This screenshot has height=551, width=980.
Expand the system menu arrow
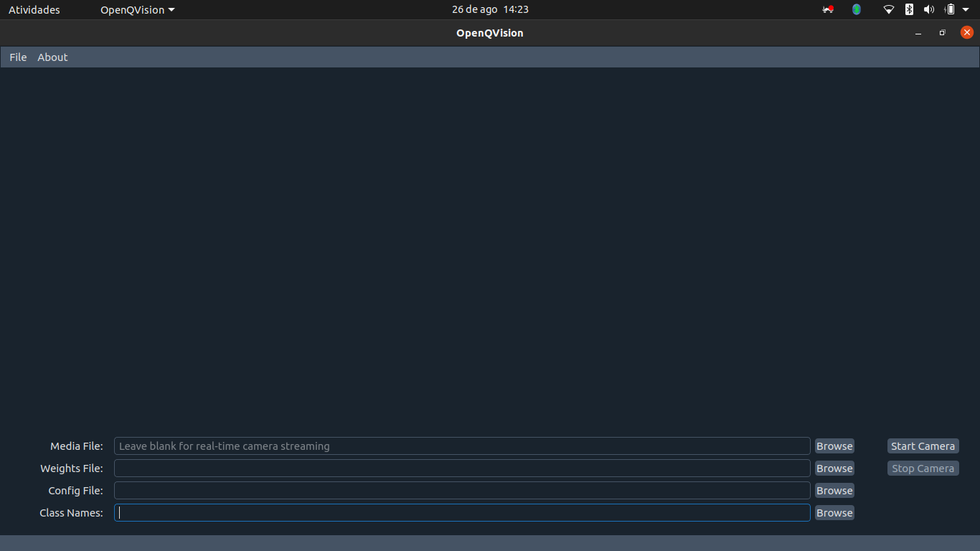(966, 10)
